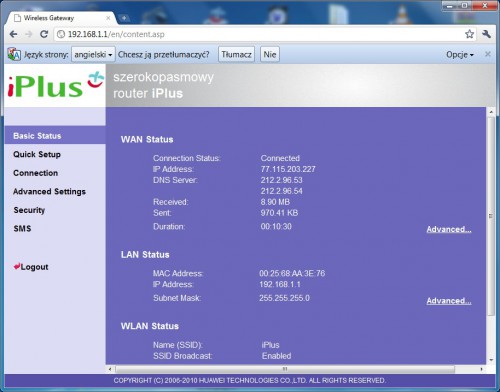This screenshot has height=392, width=500.
Task: Click DNS server value 212.2.96.54
Action: (281, 191)
